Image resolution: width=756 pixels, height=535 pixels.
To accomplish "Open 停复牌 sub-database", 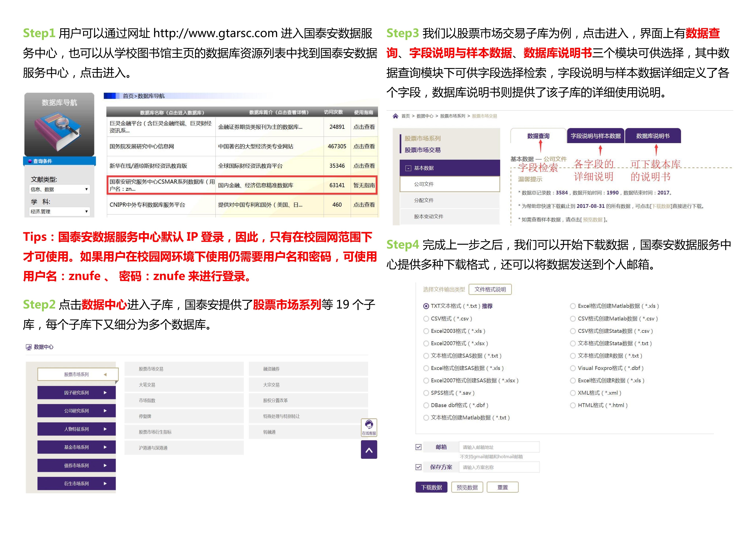I will point(184,416).
